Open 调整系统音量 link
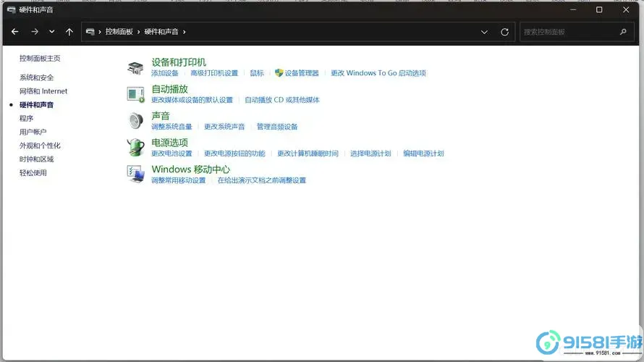Image resolution: width=644 pixels, height=362 pixels. pos(171,127)
